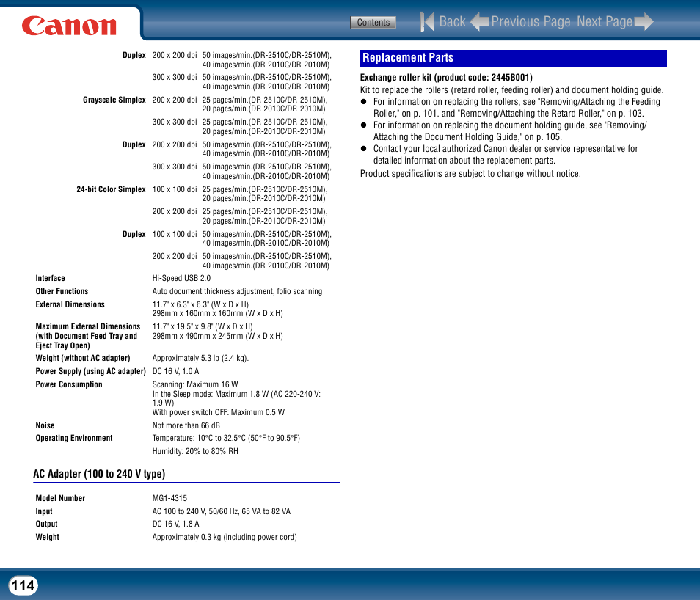Viewport: 700px width, 600px height.
Task: Select 'Hi-Speed USB 2.0' interface value
Action: (181, 278)
